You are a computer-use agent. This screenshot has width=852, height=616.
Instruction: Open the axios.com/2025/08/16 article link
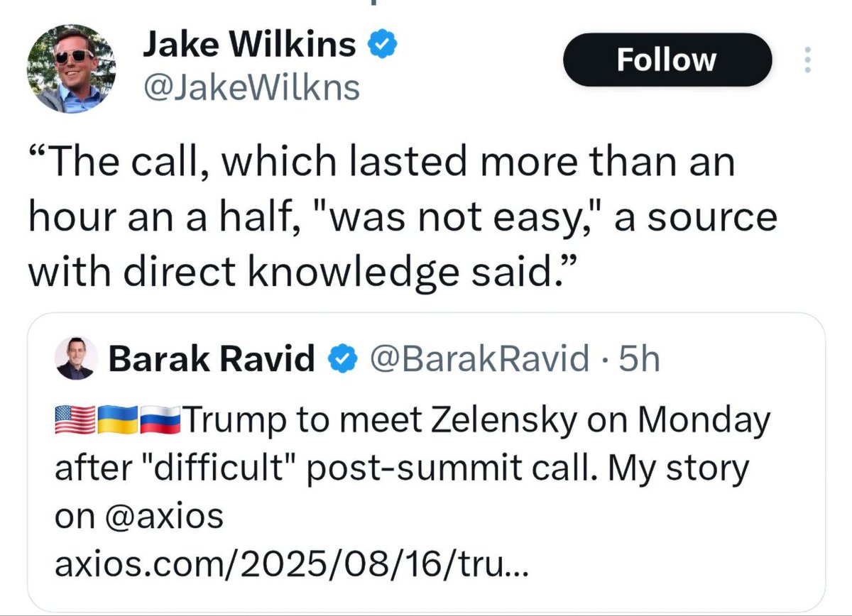(291, 565)
